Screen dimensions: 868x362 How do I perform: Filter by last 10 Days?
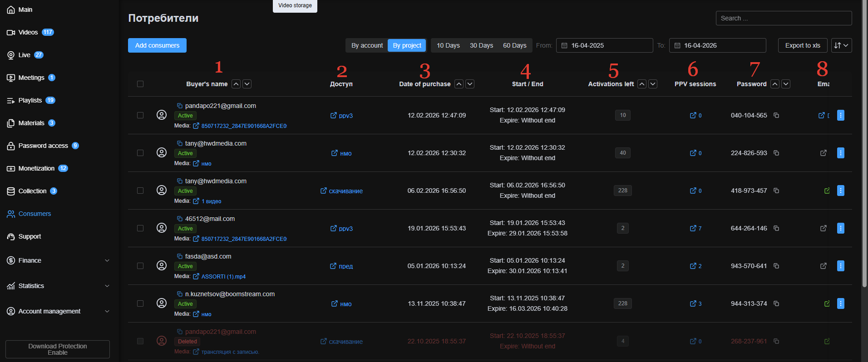[x=448, y=45]
